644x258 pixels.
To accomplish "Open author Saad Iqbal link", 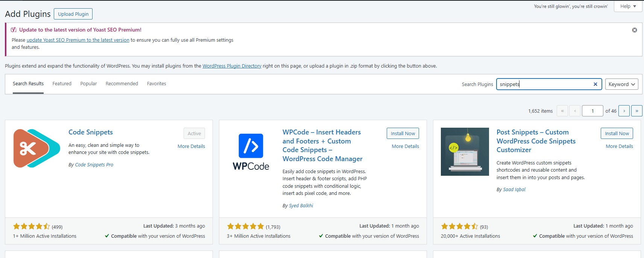I will tap(514, 189).
